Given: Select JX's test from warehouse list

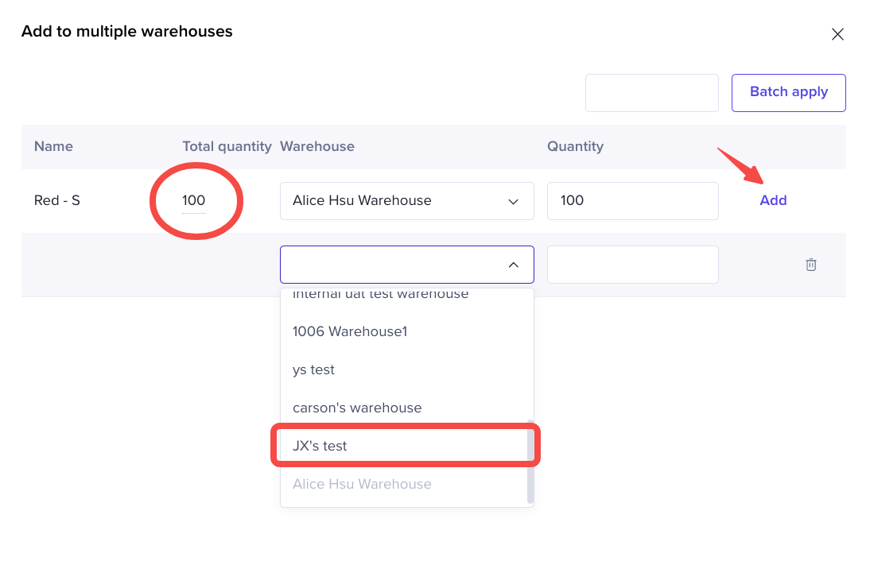Looking at the screenshot, I should point(320,446).
